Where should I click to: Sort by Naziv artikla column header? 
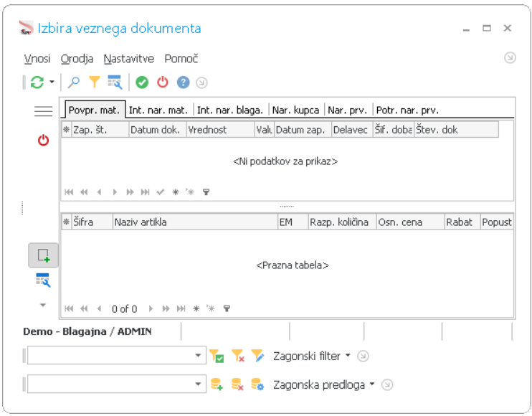195,222
